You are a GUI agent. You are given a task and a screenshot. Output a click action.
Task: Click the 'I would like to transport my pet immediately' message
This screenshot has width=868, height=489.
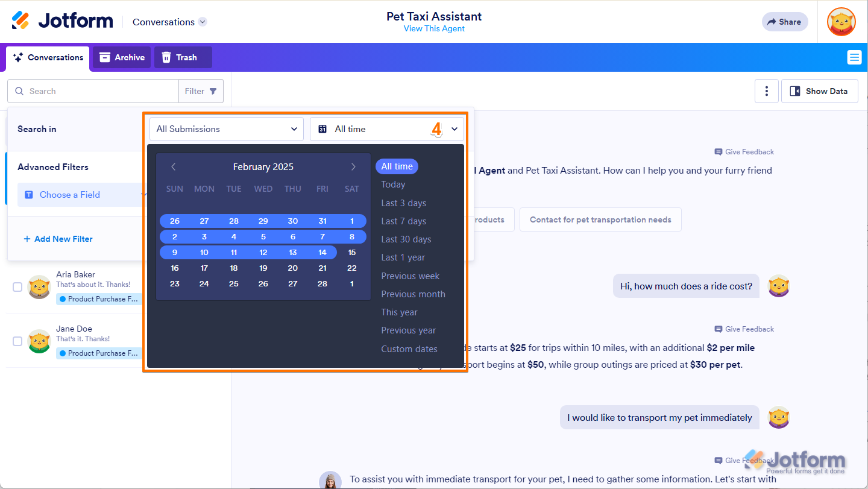point(659,417)
